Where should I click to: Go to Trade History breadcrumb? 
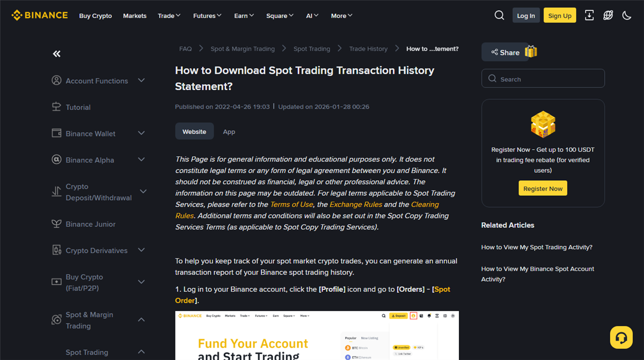[368, 49]
